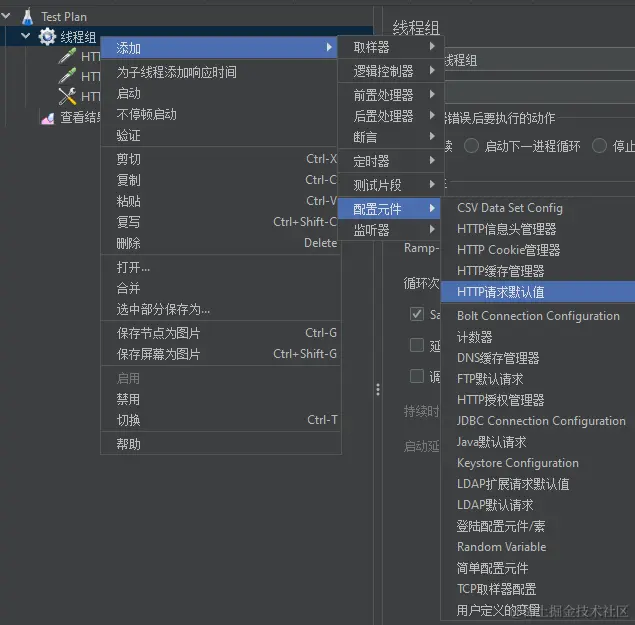This screenshot has width=635, height=625.
Task: Click 不停顿启动 in the context menu
Action: [x=219, y=114]
